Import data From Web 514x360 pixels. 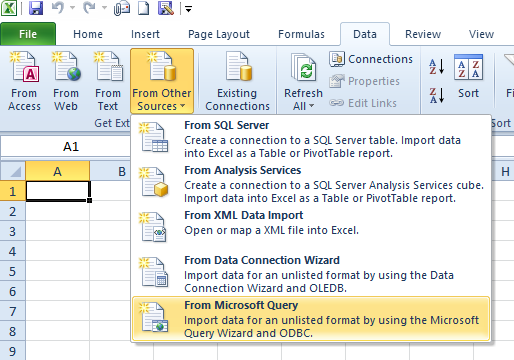[x=66, y=81]
